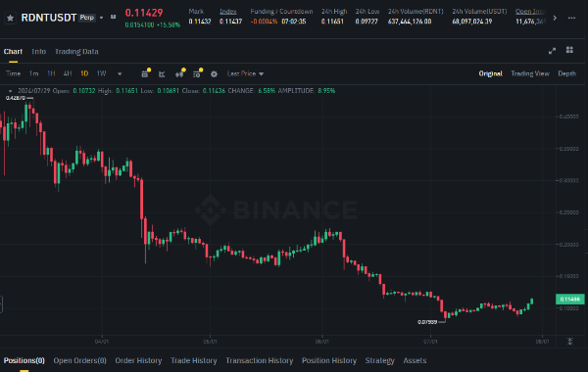Open chart settings gear icon
The width and height of the screenshot is (588, 372).
tap(214, 74)
